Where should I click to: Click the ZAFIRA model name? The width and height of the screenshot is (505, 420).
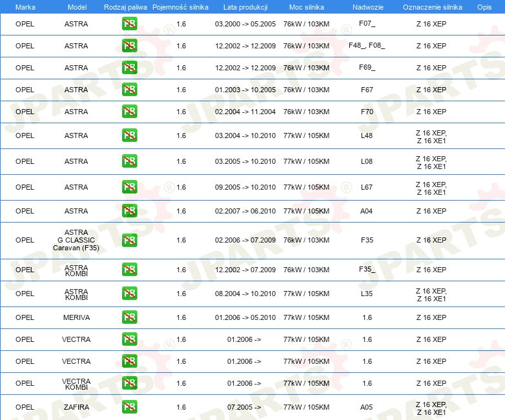[x=76, y=407]
